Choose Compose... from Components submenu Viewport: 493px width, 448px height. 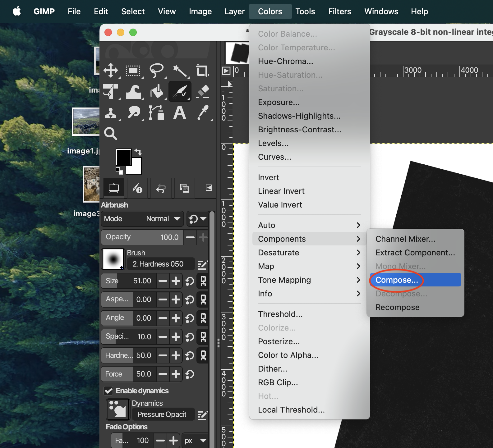click(x=415, y=280)
